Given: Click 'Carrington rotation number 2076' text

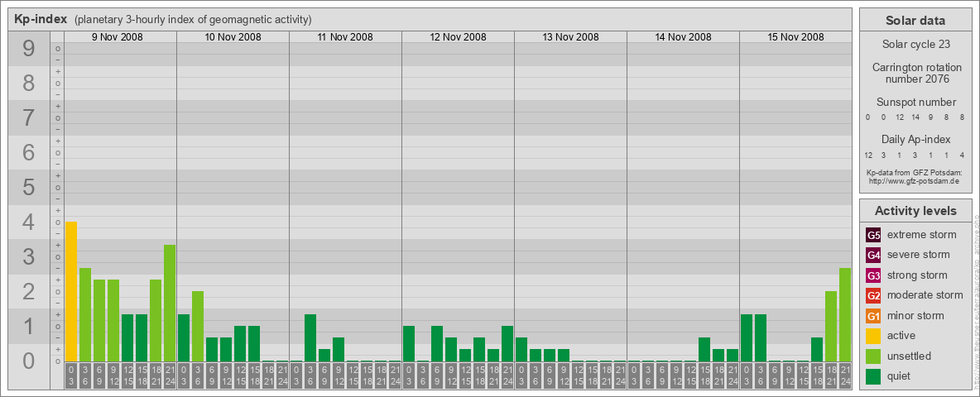Looking at the screenshot, I should pyautogui.click(x=917, y=73).
